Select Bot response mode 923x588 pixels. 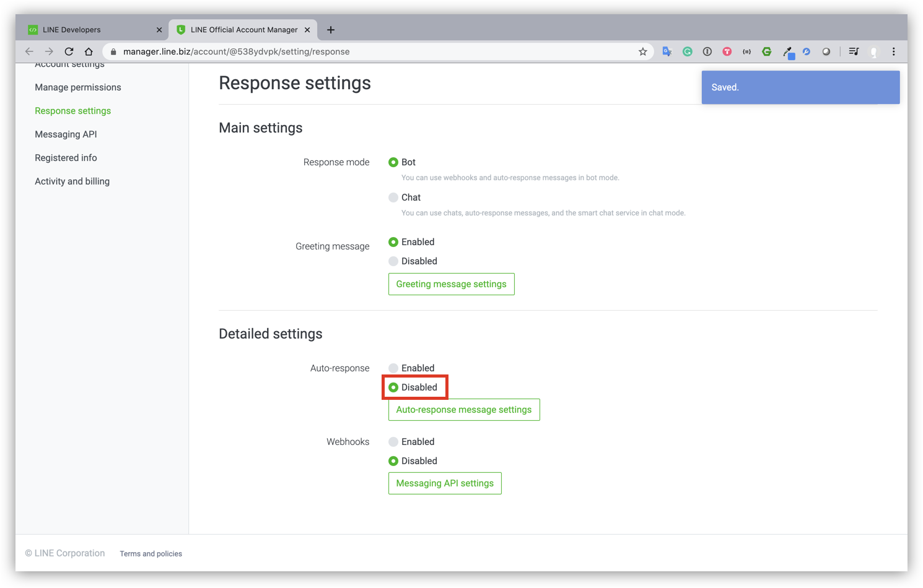coord(393,162)
